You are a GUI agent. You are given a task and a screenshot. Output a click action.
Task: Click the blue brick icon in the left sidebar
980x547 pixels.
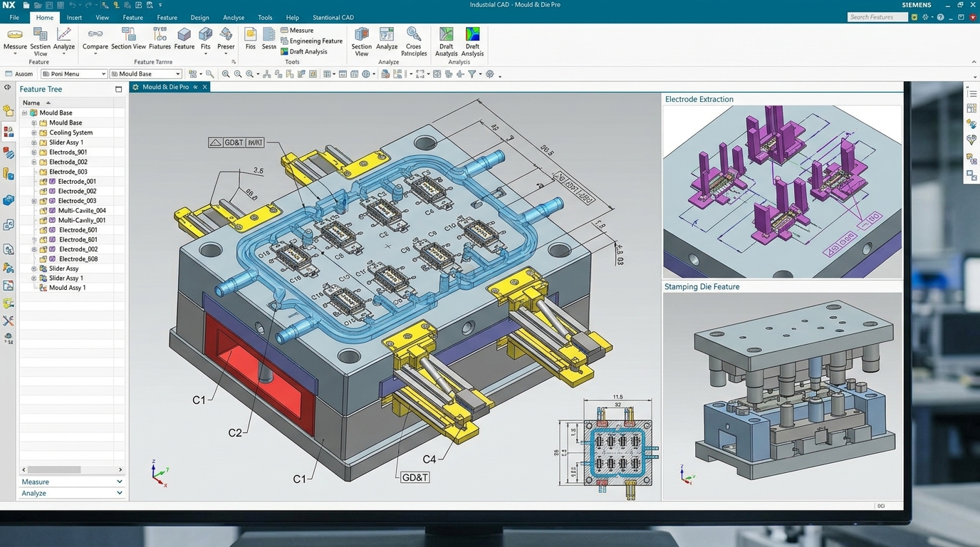pos(9,201)
